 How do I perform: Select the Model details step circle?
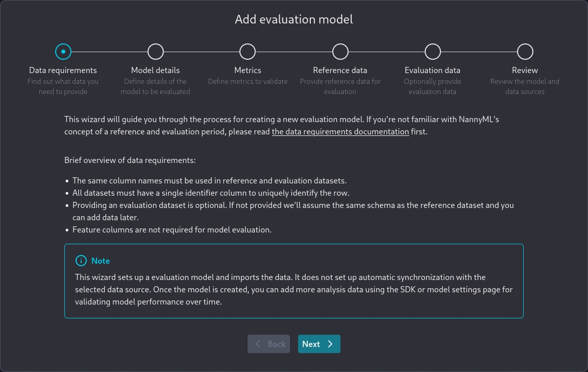click(x=156, y=52)
